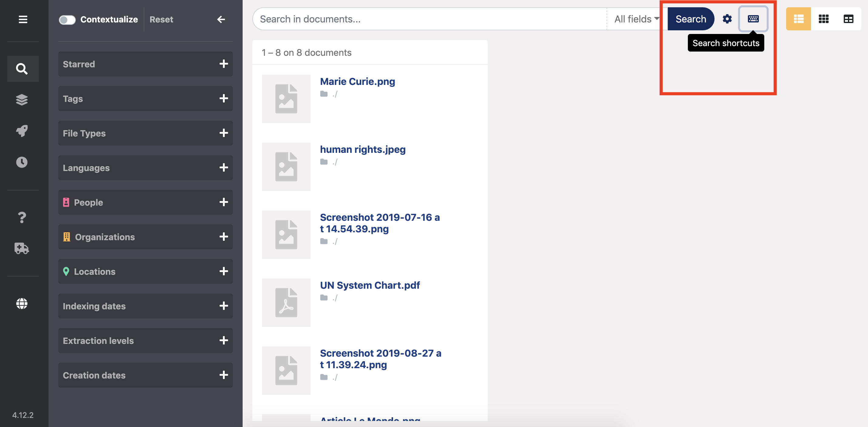Select the search magnifier sidebar icon

pos(22,69)
